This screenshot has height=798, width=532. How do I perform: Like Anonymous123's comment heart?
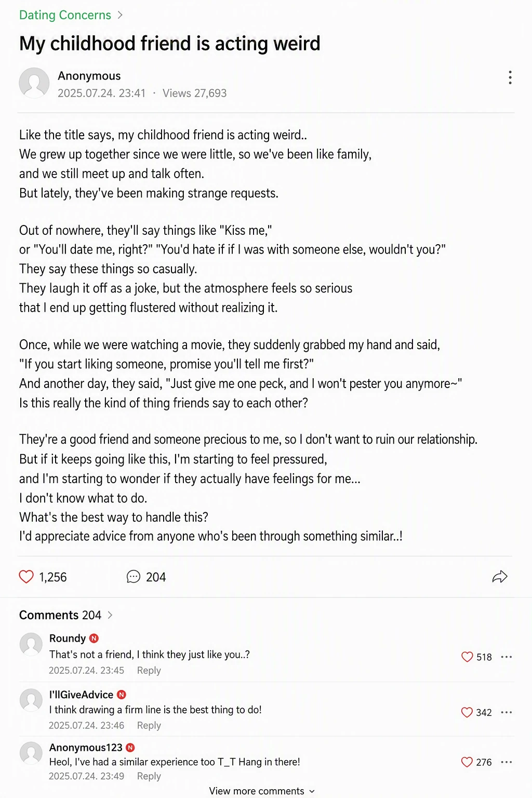[467, 762]
